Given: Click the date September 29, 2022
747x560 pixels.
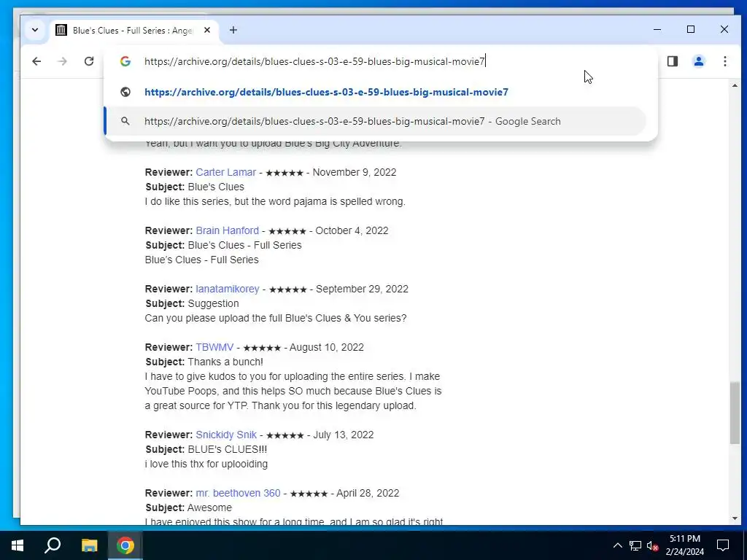Looking at the screenshot, I should [x=362, y=289].
